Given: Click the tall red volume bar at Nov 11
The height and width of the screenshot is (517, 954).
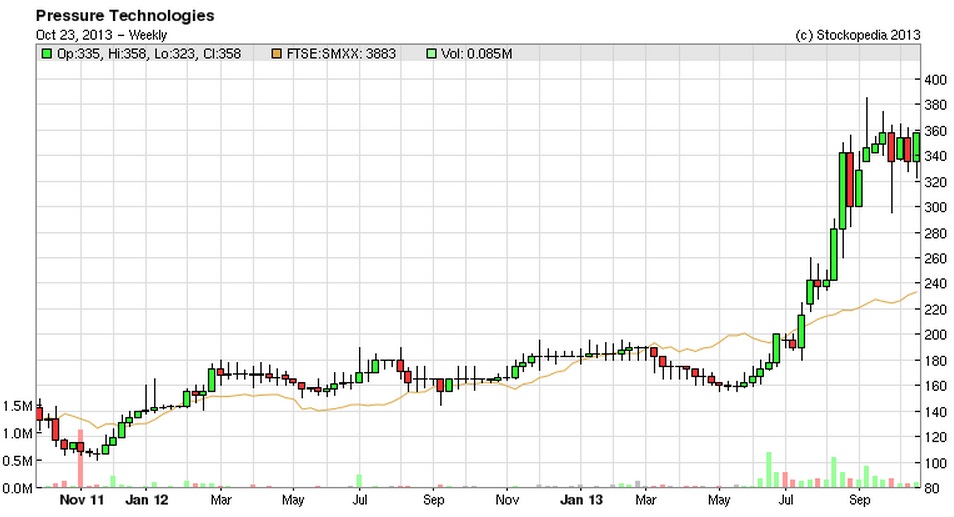Looking at the screenshot, I should coord(80,459).
